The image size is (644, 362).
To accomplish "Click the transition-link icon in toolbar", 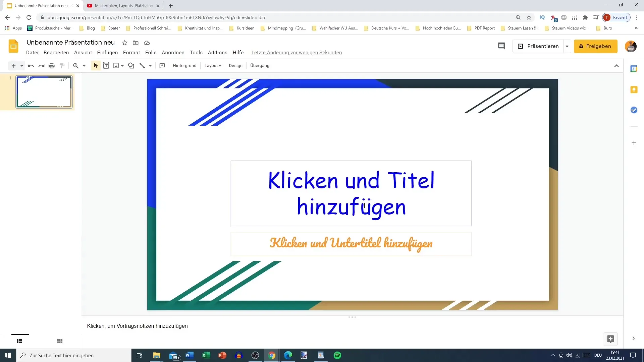I will (260, 65).
